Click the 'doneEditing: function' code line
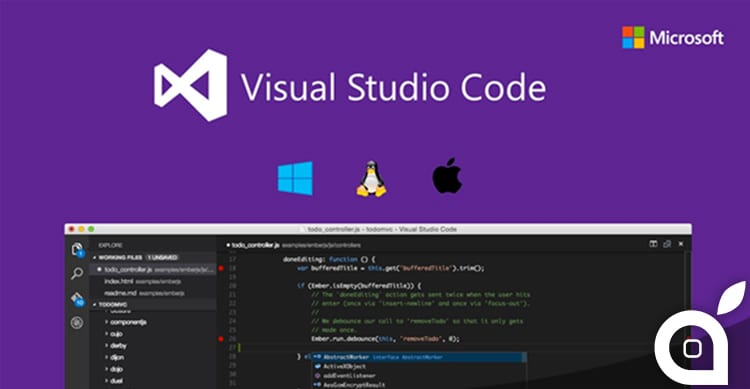The height and width of the screenshot is (389, 750). [x=330, y=259]
